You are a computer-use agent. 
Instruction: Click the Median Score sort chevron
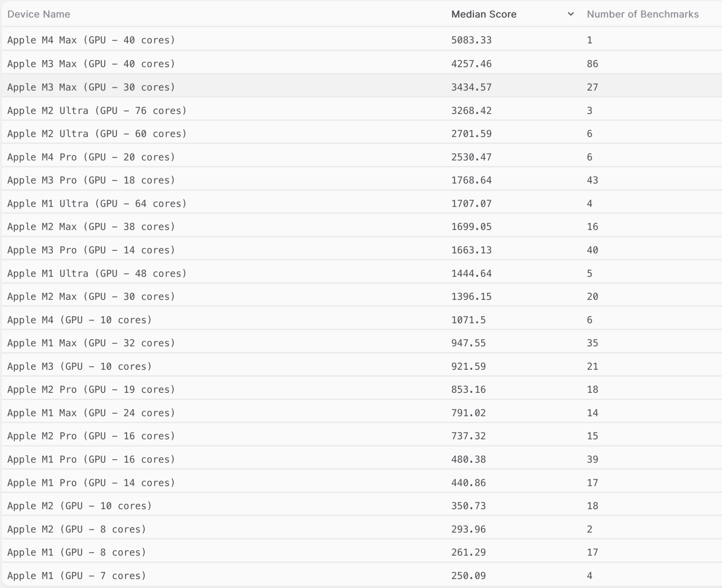570,14
